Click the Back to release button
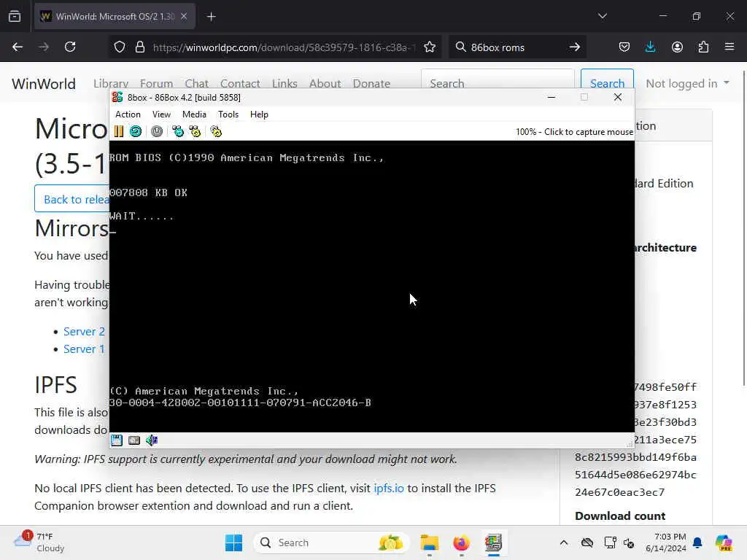747x560 pixels. coord(72,198)
